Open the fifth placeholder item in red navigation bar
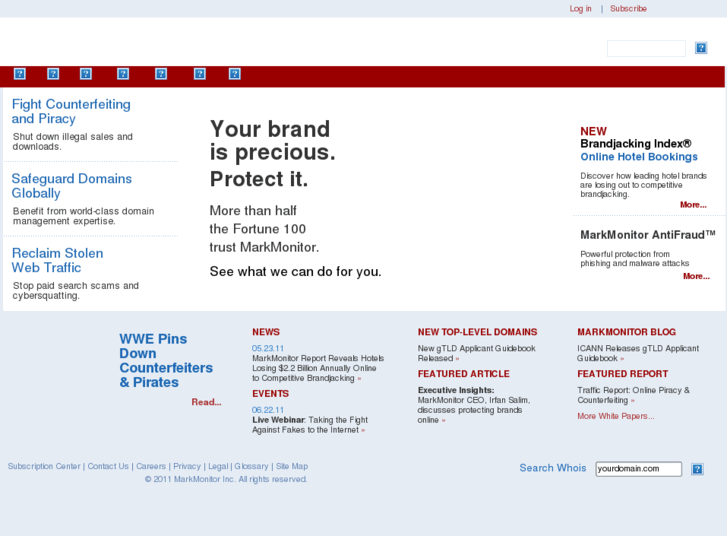Screen dimensions: 727x545 pyautogui.click(x=161, y=74)
